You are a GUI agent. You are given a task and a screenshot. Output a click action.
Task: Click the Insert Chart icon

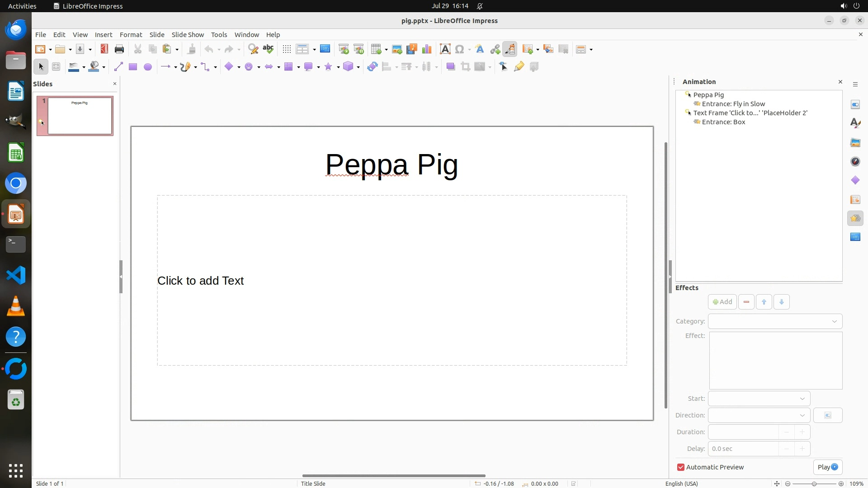tap(426, 49)
